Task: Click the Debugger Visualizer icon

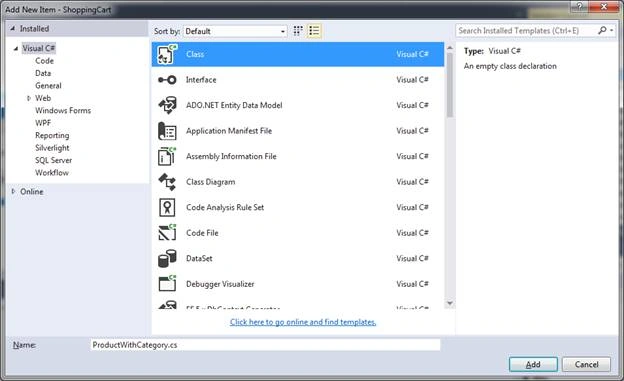Action: 167,284
